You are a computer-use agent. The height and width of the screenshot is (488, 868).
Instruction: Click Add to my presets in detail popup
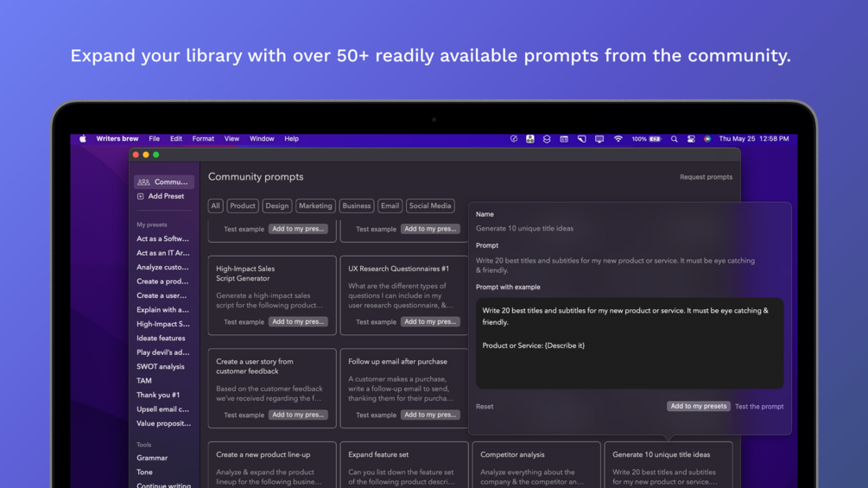click(698, 406)
